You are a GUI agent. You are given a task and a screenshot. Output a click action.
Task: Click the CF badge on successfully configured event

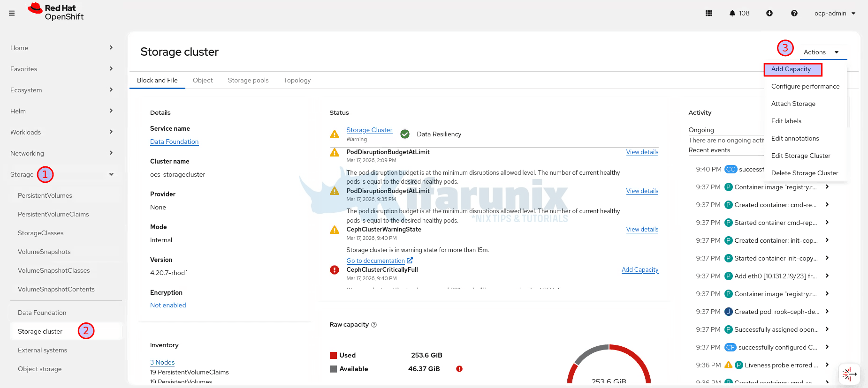coord(731,347)
